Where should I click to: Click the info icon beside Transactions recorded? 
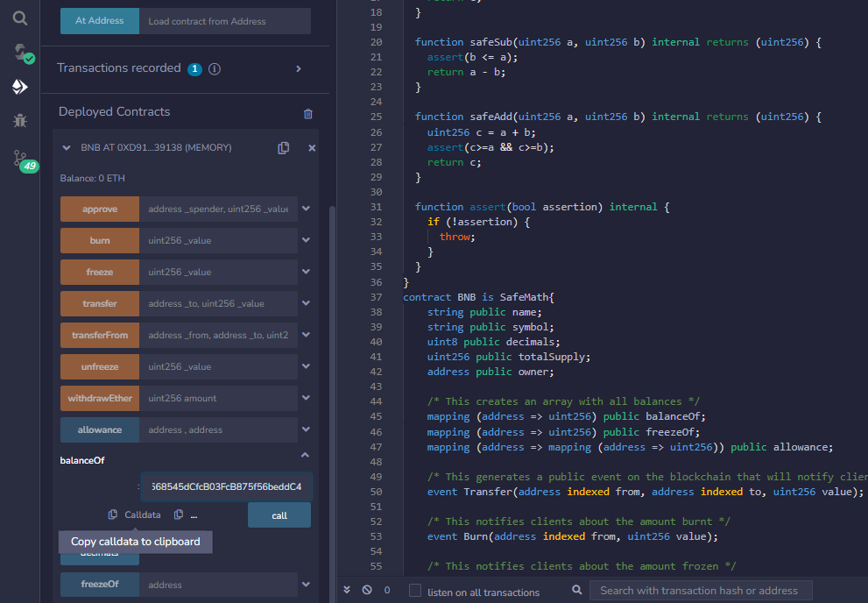(x=215, y=68)
